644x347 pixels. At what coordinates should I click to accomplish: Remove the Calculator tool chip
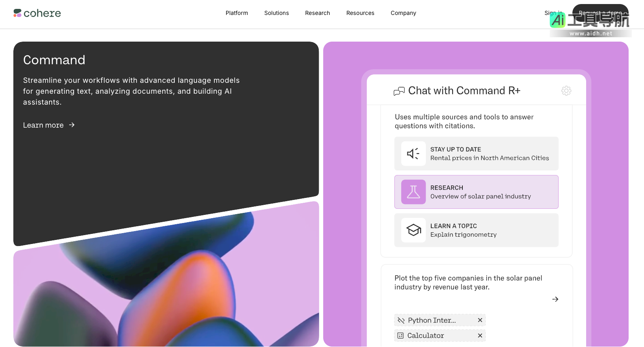point(480,336)
